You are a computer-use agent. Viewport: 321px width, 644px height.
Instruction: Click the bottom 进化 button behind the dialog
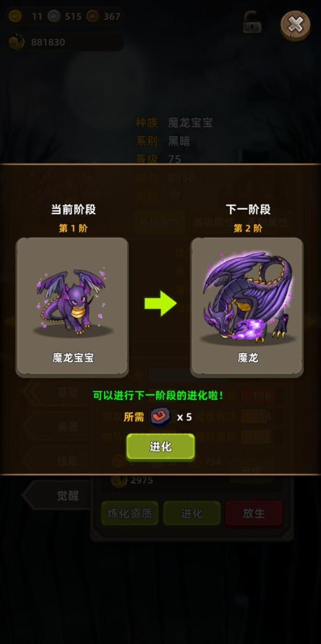point(192,513)
